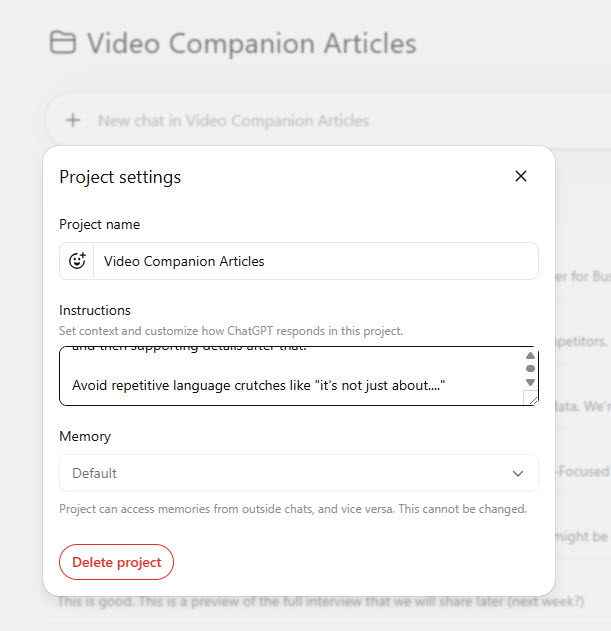The image size is (611, 631).
Task: Click the 'Project name' label
Action: (99, 225)
